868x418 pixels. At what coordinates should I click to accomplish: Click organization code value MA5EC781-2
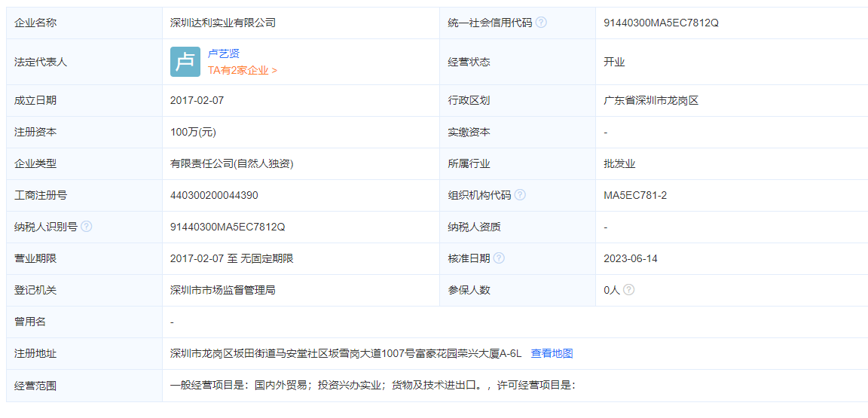click(x=635, y=195)
